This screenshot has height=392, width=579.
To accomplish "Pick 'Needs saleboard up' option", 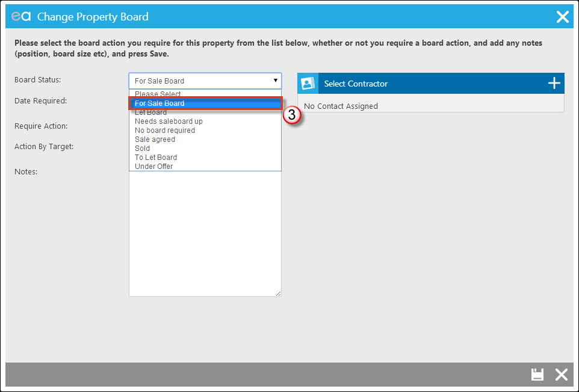I will coord(205,121).
